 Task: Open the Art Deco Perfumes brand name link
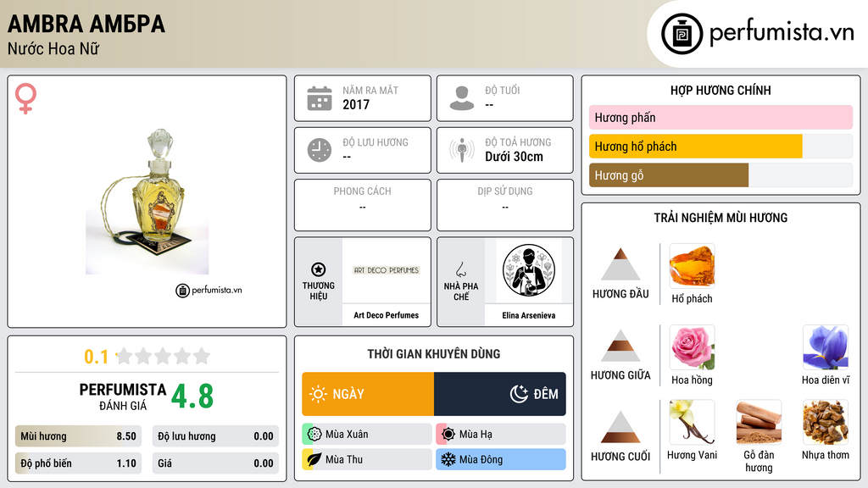(x=387, y=315)
